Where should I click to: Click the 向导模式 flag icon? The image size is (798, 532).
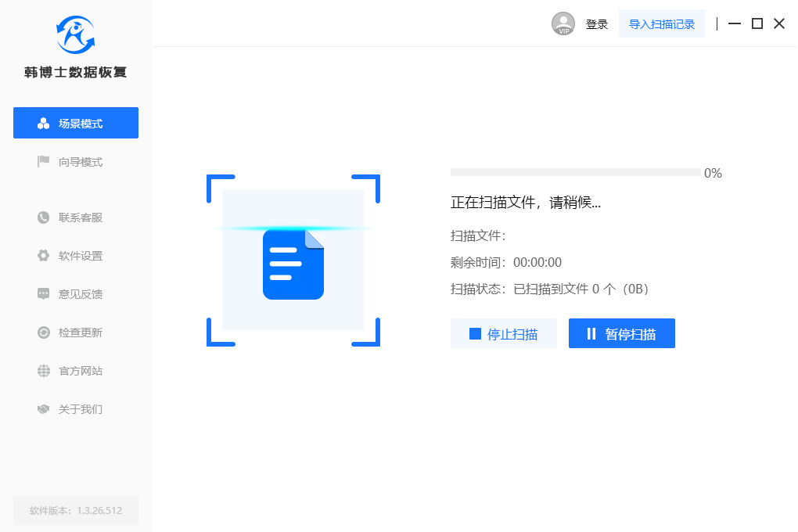[43, 161]
